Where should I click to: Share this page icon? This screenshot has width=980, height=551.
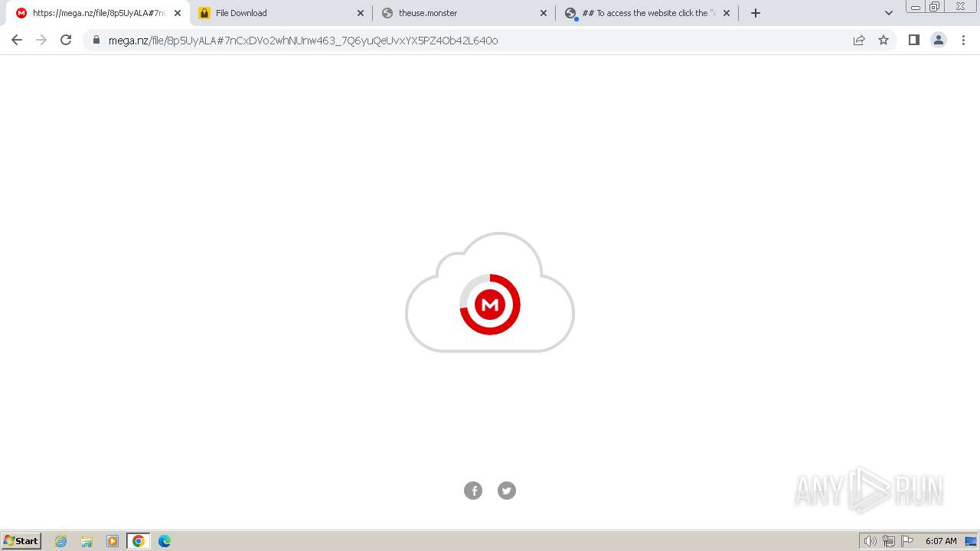(x=859, y=40)
